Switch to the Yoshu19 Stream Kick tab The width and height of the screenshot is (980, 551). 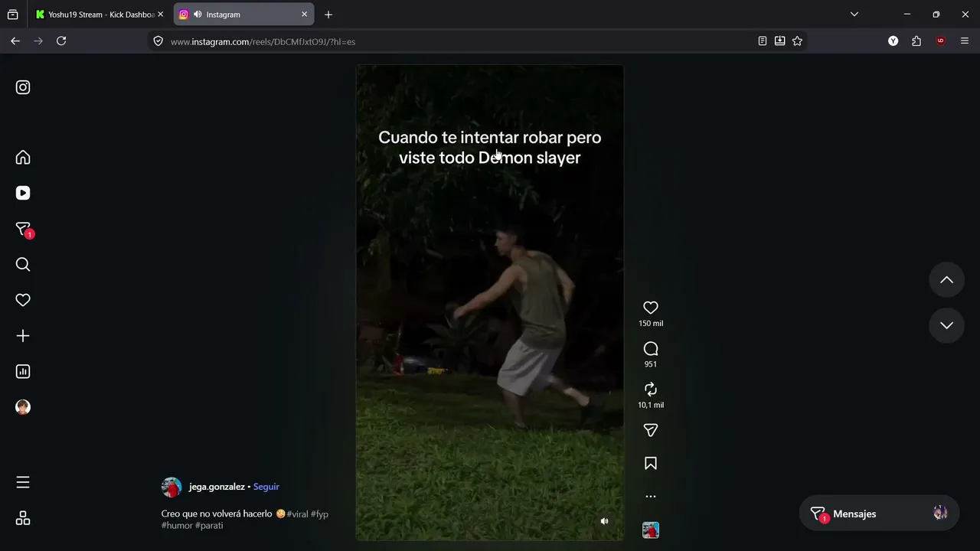[x=100, y=15]
